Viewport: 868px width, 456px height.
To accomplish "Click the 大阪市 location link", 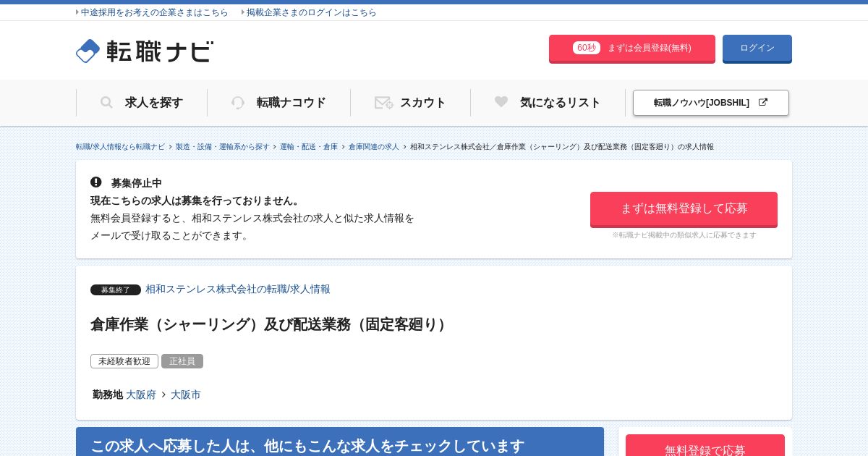I will click(x=186, y=394).
